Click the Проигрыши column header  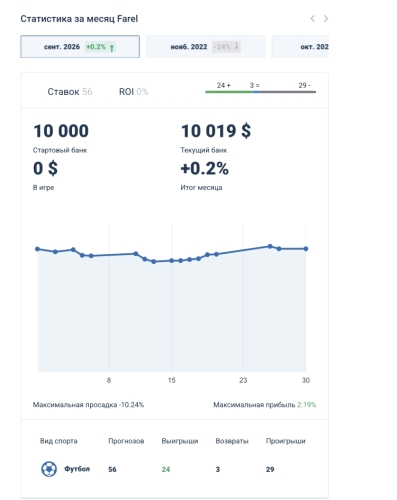[286, 441]
